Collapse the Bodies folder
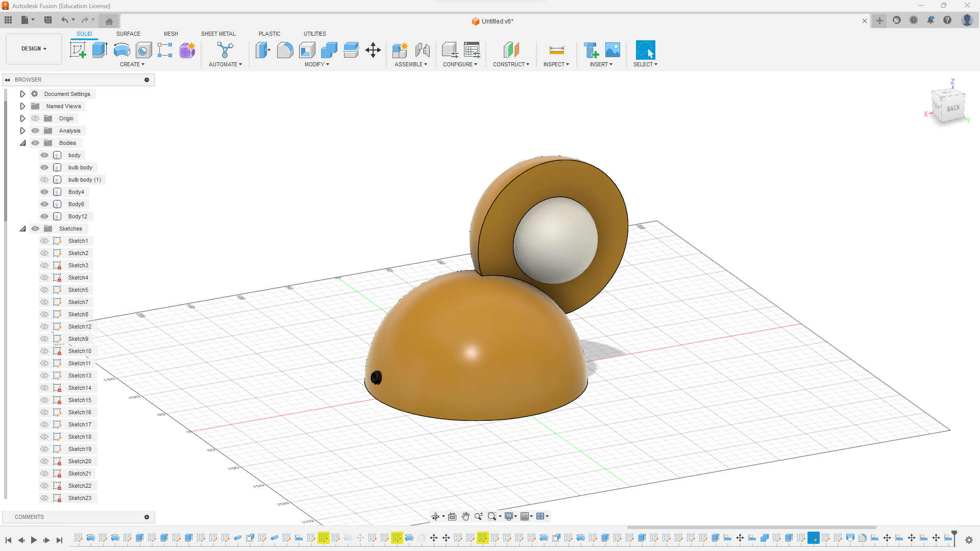This screenshot has height=551, width=980. coord(22,143)
